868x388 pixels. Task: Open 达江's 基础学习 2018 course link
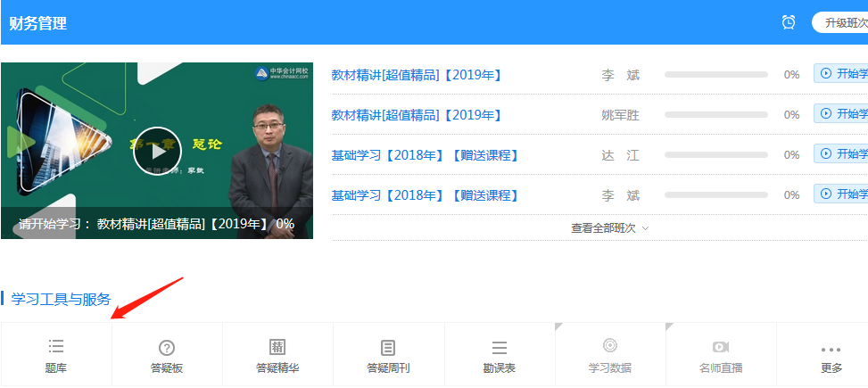[x=425, y=155]
